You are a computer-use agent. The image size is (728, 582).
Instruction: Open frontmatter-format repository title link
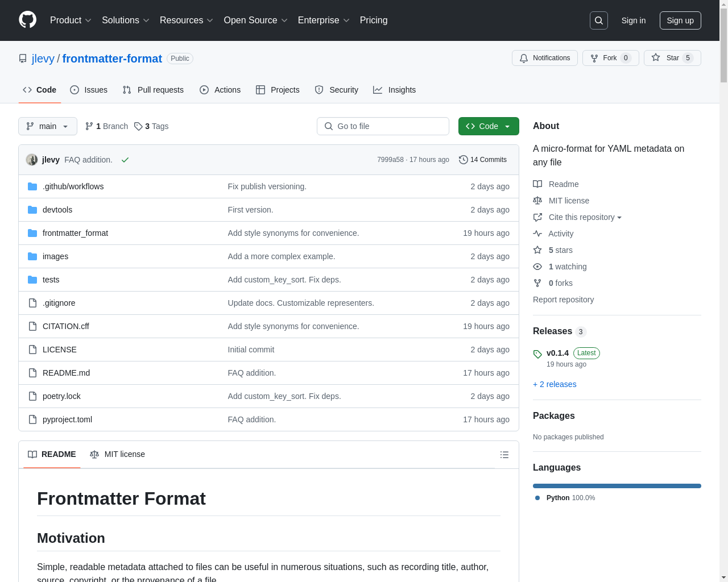[112, 59]
